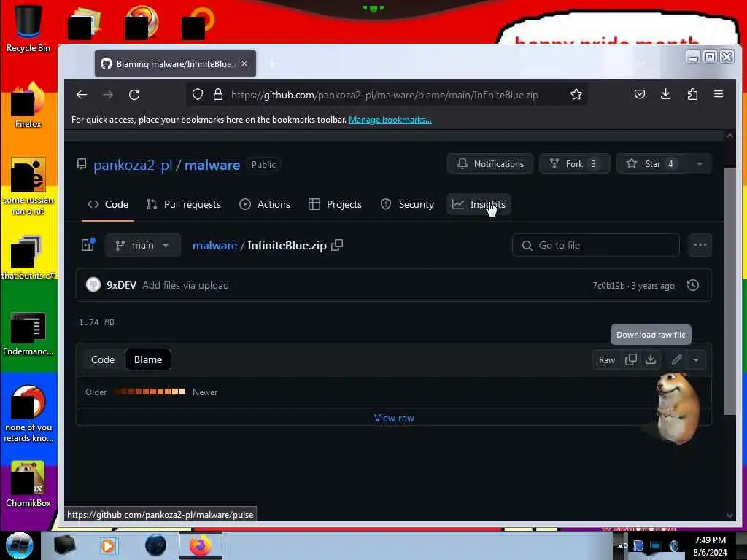Open the Add files via upload commit message
The width and height of the screenshot is (747, 560).
(x=185, y=285)
